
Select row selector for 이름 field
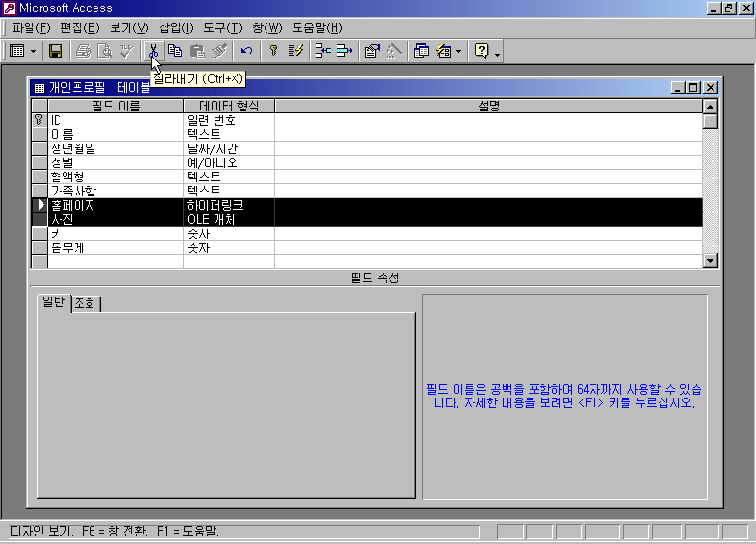coord(40,134)
